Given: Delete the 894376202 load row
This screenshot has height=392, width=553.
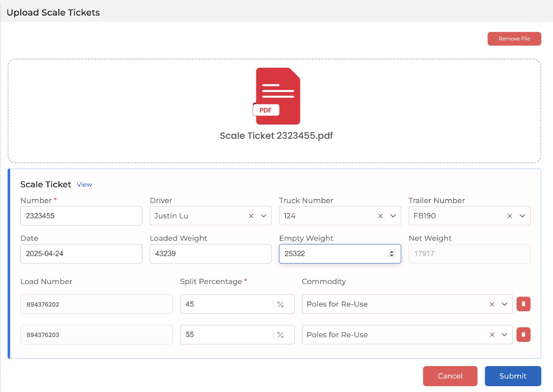Looking at the screenshot, I should point(523,304).
